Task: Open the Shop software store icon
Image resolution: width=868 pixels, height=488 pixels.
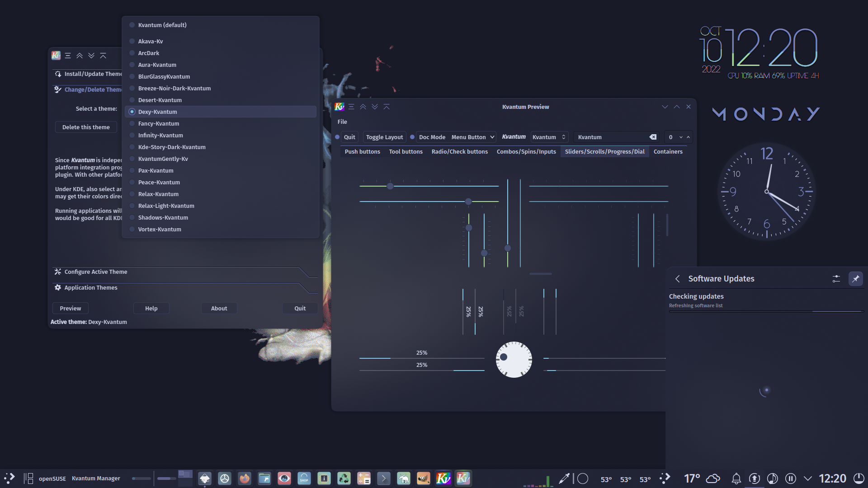Action: [304, 478]
